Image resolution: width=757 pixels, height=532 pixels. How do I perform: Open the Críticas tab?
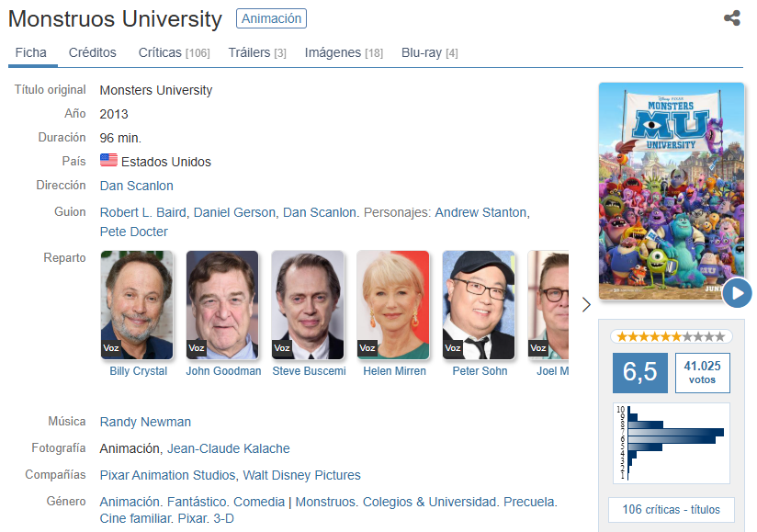(x=174, y=52)
